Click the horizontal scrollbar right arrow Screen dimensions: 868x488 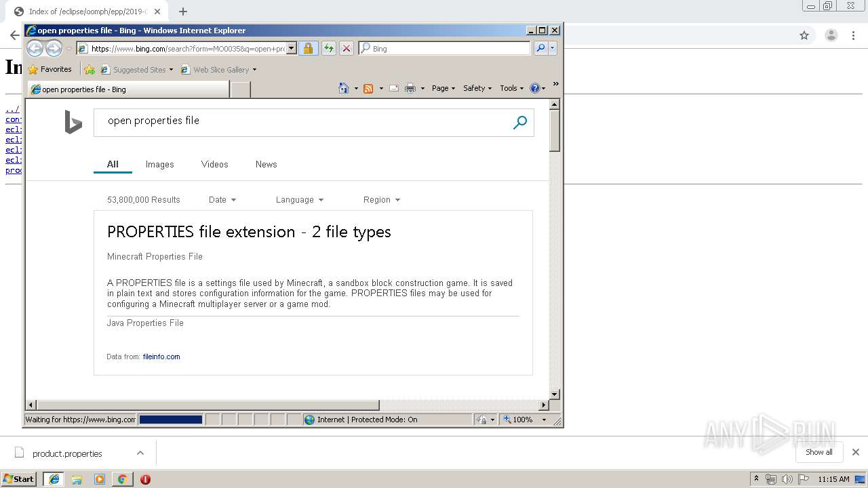pyautogui.click(x=543, y=405)
